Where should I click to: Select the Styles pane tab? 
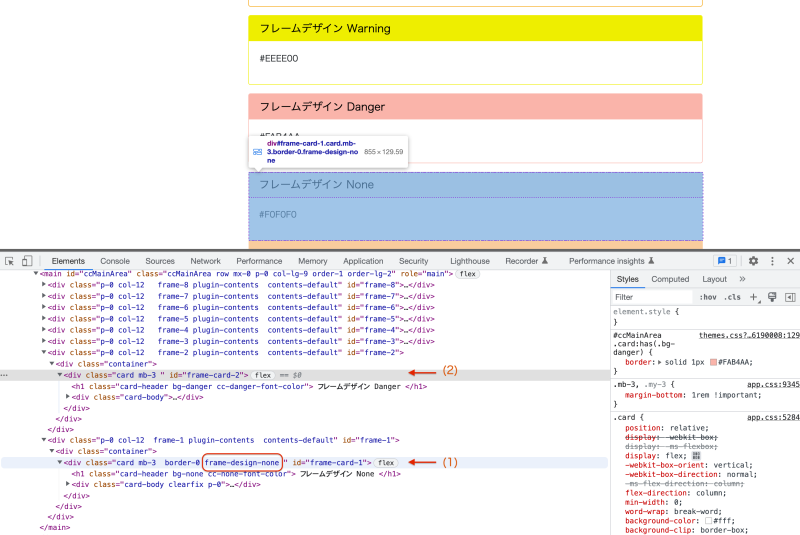click(x=628, y=279)
